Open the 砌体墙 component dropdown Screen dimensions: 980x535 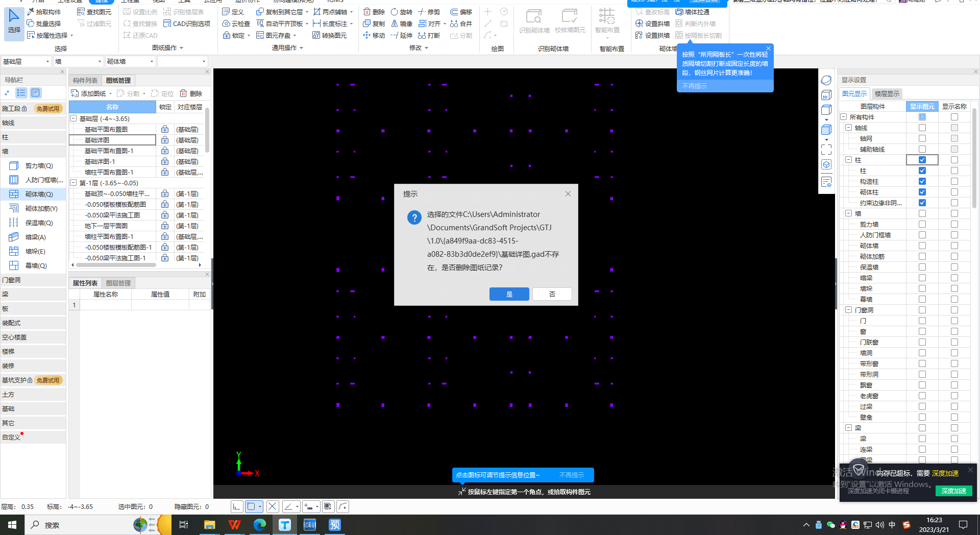(130, 61)
